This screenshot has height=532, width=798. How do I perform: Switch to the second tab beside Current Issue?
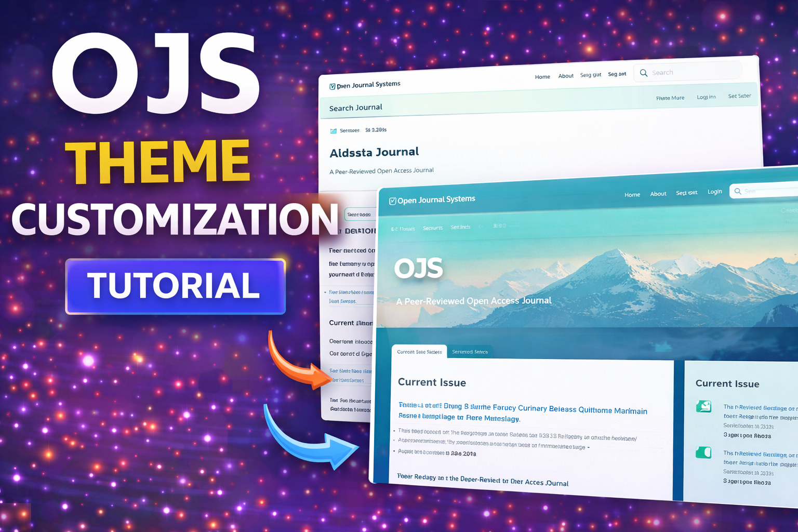pos(471,351)
